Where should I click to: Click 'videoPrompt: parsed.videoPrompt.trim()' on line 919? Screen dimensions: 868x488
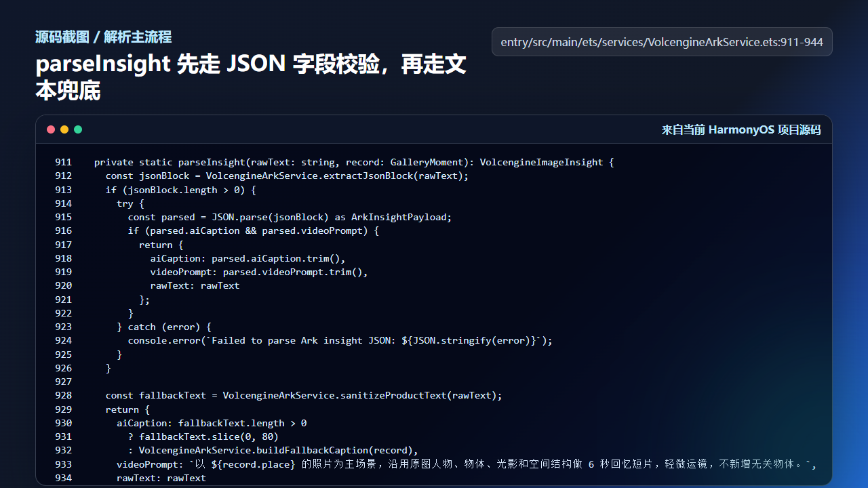click(259, 272)
